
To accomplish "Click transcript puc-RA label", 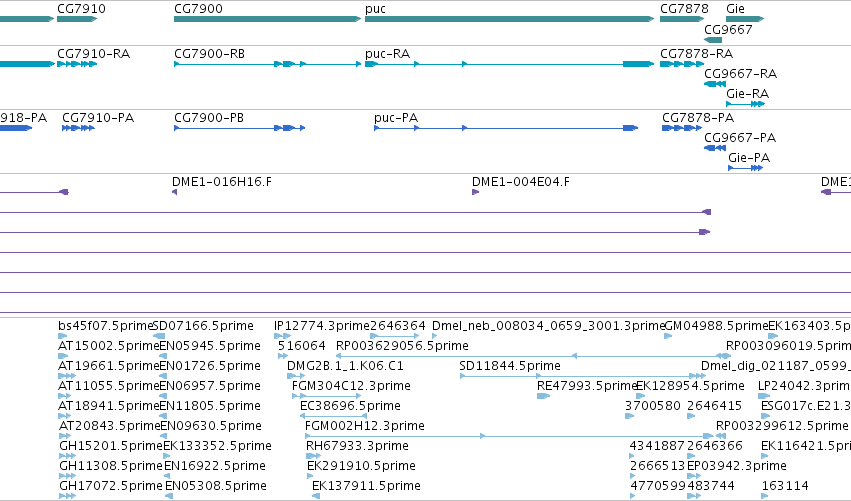I will [x=388, y=54].
